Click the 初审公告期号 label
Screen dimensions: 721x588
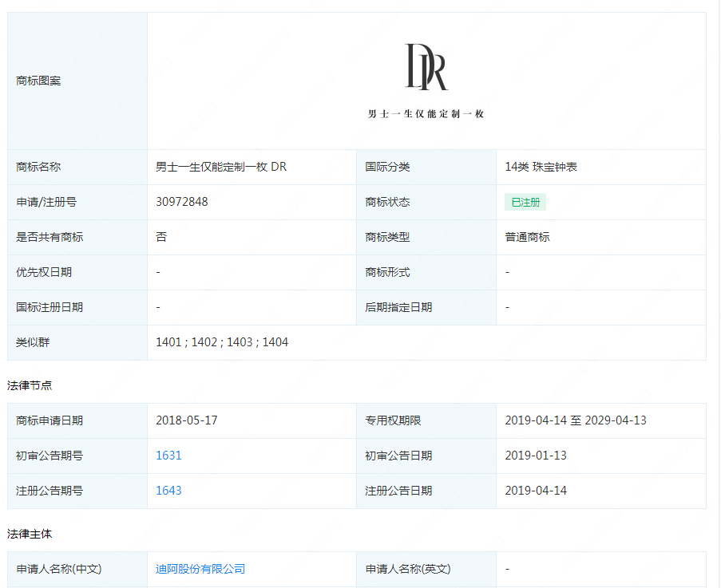pos(50,456)
